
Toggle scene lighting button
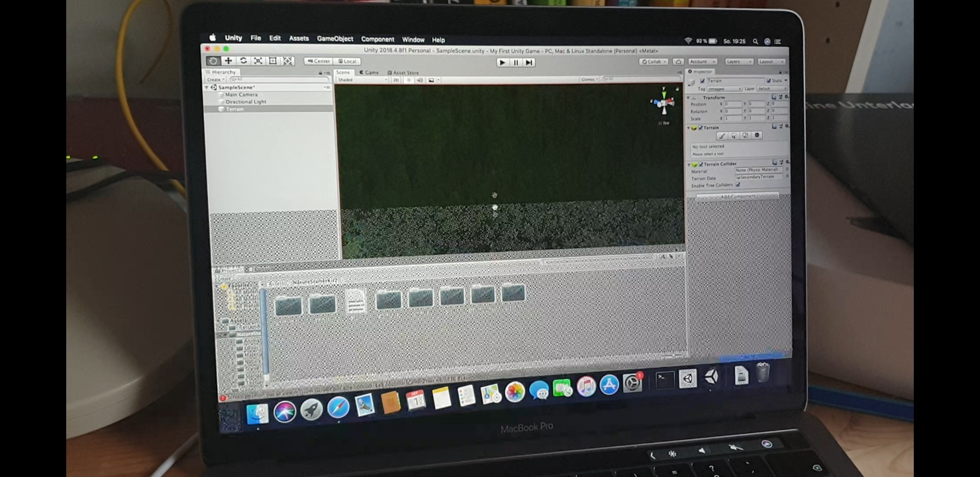[x=409, y=80]
